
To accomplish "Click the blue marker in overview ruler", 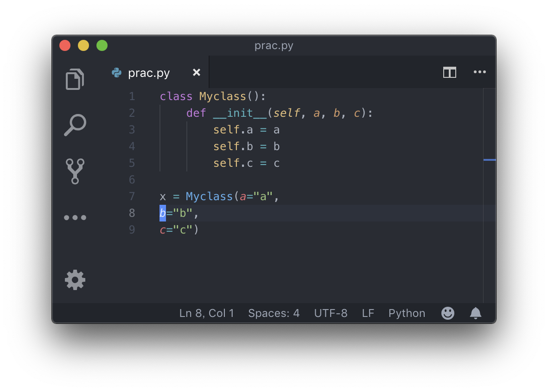I will [x=489, y=160].
